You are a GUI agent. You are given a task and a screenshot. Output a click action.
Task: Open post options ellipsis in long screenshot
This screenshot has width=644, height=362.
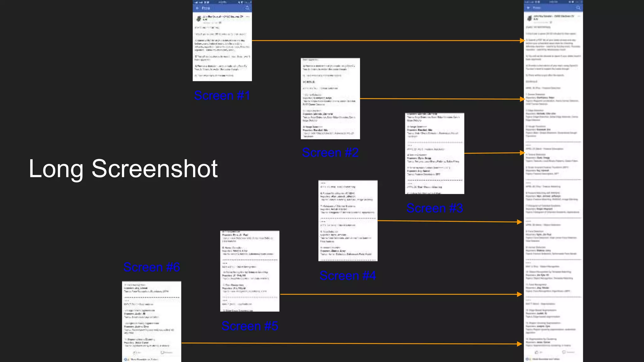click(x=579, y=16)
